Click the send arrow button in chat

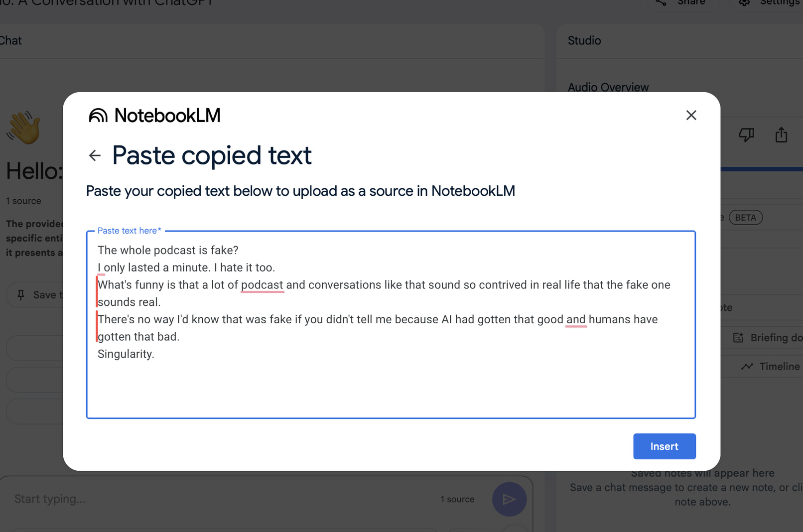pyautogui.click(x=509, y=499)
